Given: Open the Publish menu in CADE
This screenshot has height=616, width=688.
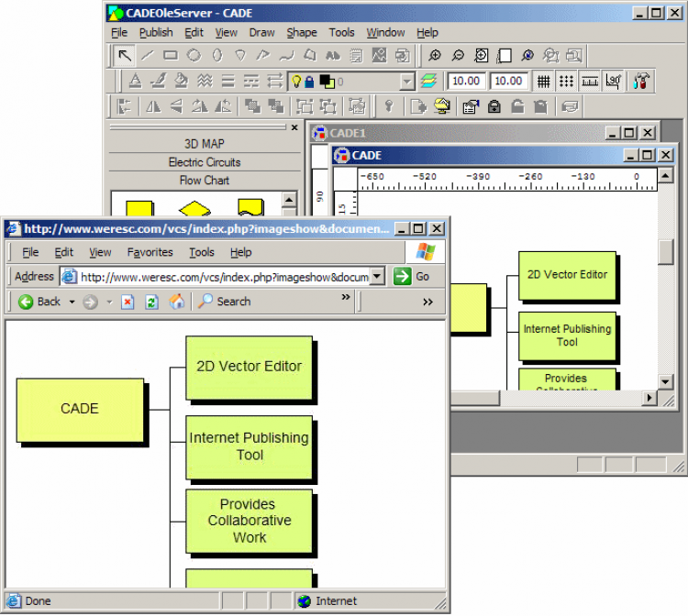Looking at the screenshot, I should (x=156, y=33).
